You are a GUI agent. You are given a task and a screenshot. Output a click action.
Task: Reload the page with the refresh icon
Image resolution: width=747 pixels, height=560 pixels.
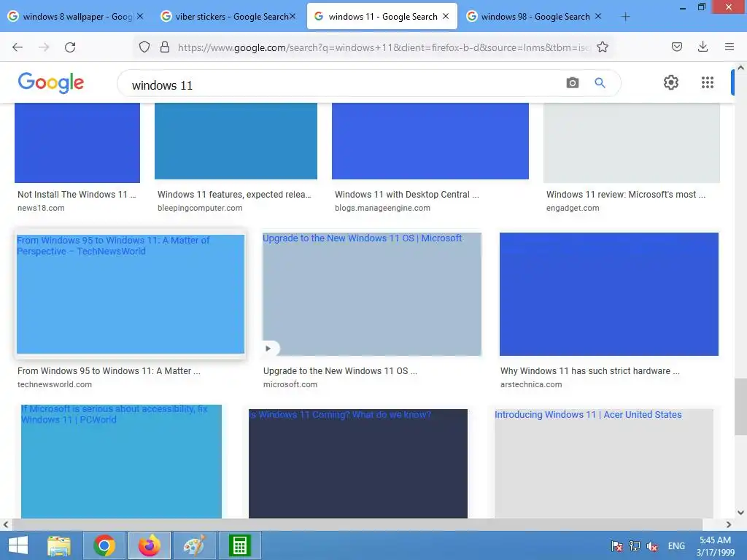[70, 47]
